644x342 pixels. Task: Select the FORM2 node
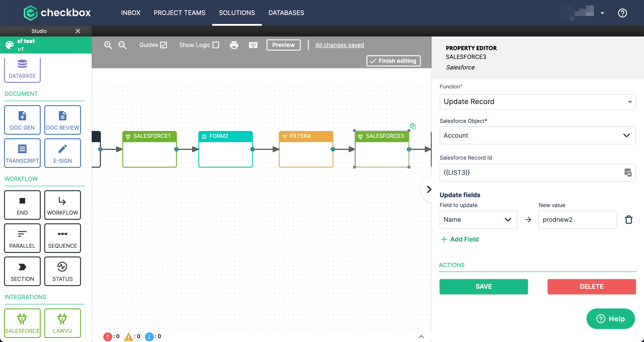(225, 149)
